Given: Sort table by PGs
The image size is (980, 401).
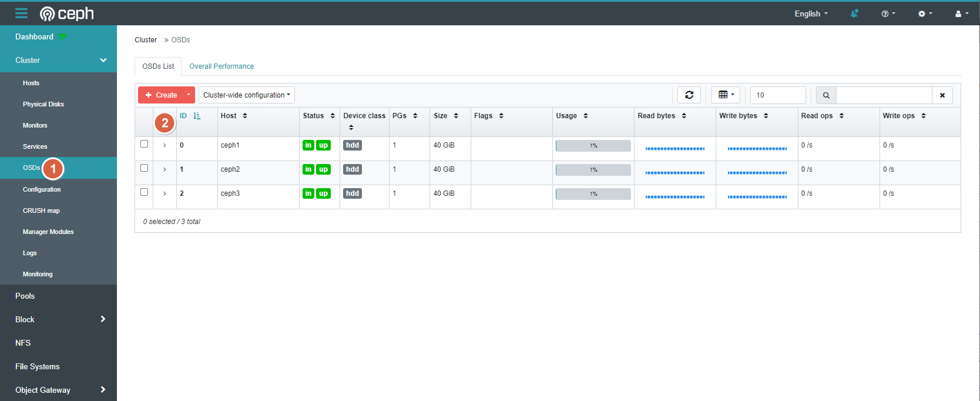Looking at the screenshot, I should pyautogui.click(x=415, y=116).
